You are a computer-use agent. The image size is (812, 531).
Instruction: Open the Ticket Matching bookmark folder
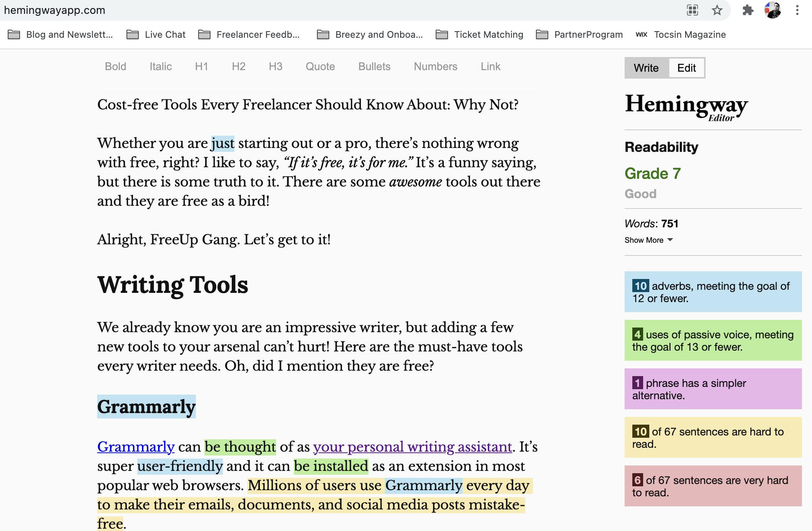480,35
